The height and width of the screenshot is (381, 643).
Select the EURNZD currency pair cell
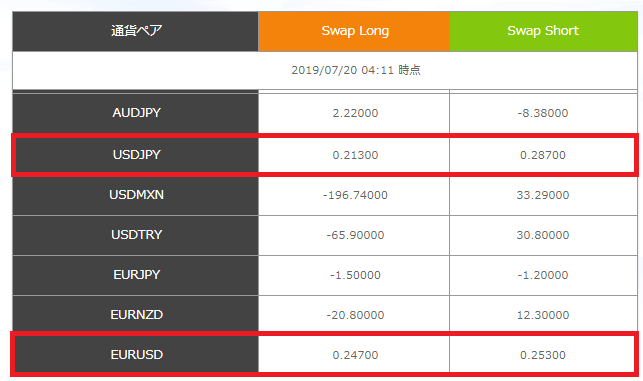(136, 315)
